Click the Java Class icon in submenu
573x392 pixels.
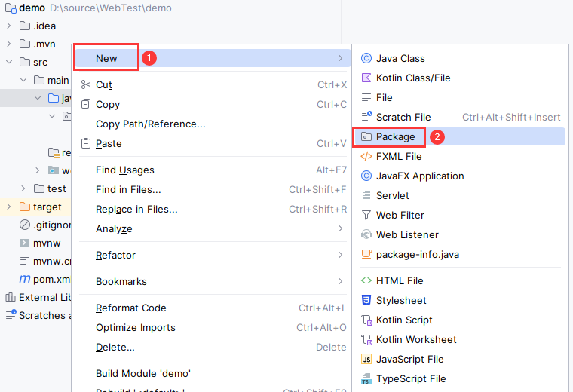(366, 59)
